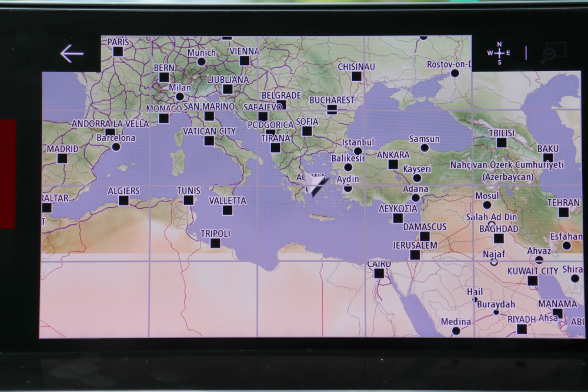Select the TRIPOLI capital square marker

(215, 243)
